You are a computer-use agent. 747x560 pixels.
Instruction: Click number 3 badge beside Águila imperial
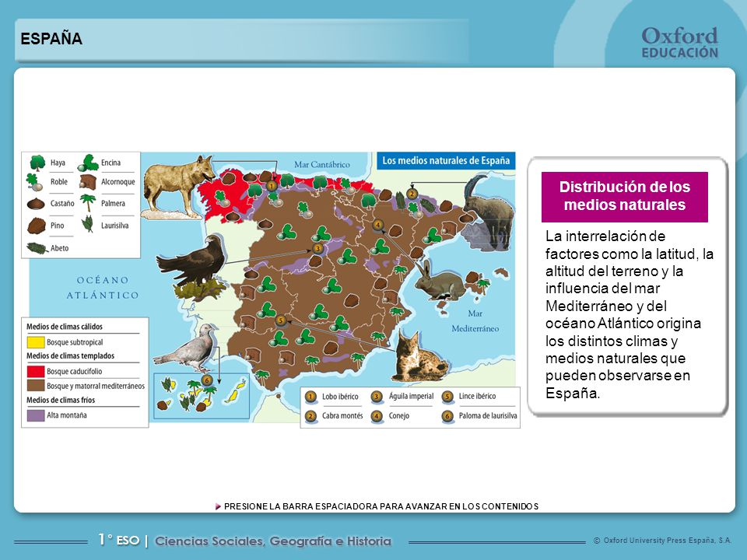(x=377, y=397)
